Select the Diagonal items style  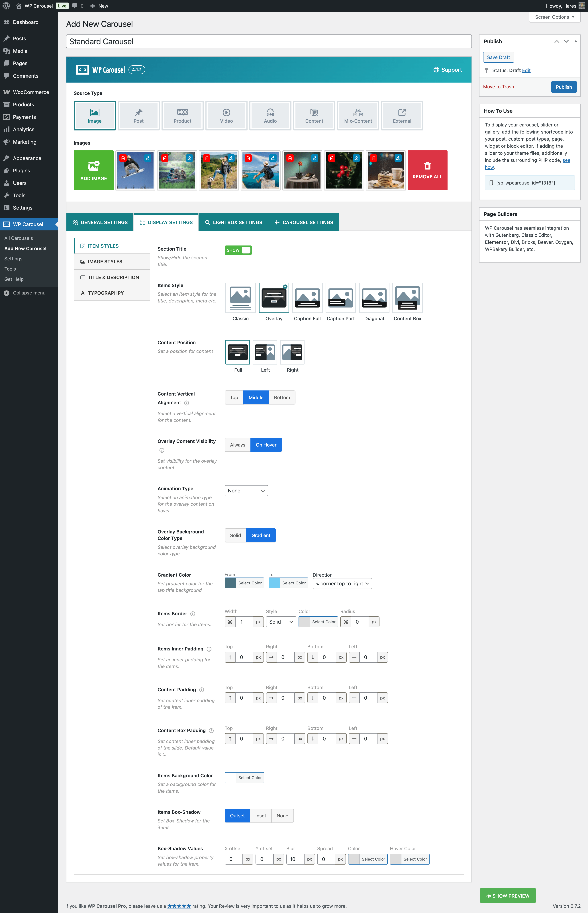click(x=374, y=298)
